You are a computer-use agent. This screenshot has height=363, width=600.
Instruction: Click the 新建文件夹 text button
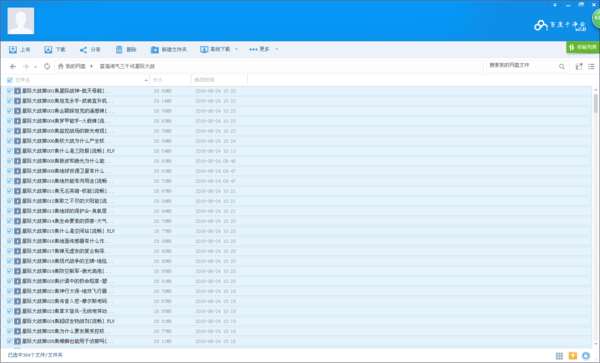(x=174, y=49)
